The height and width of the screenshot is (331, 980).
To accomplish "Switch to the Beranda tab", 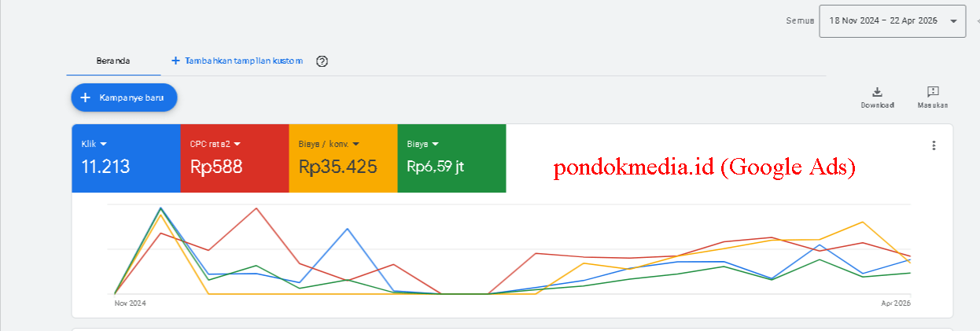I will click(113, 61).
